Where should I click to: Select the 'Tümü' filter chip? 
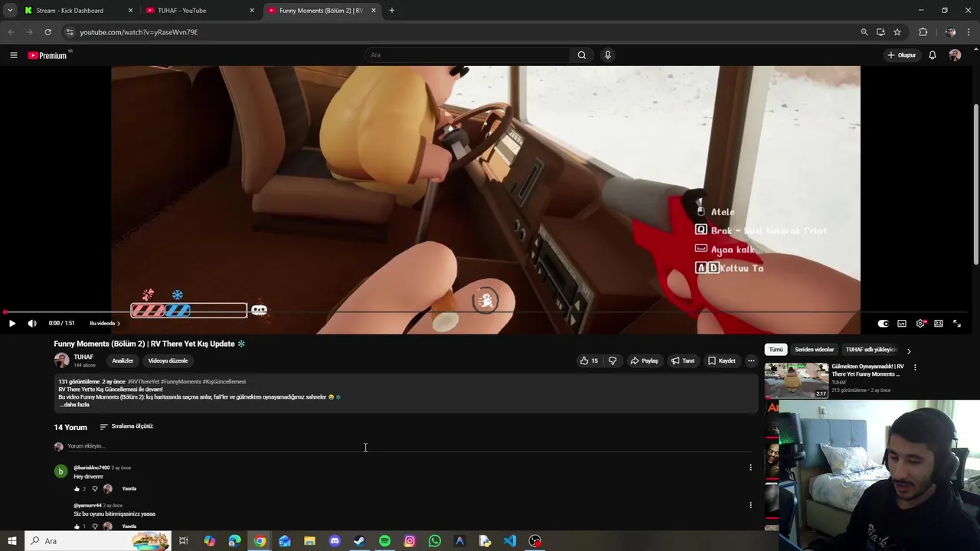pos(776,350)
